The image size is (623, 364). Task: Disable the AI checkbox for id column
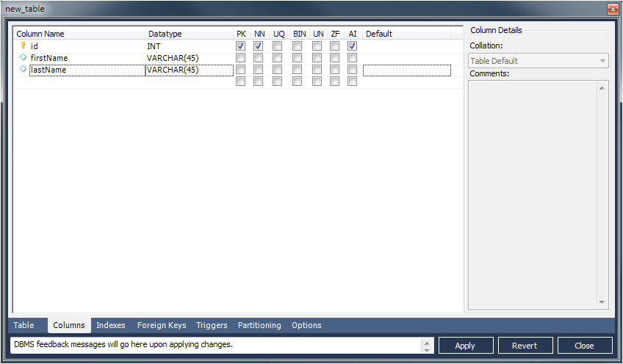point(353,46)
